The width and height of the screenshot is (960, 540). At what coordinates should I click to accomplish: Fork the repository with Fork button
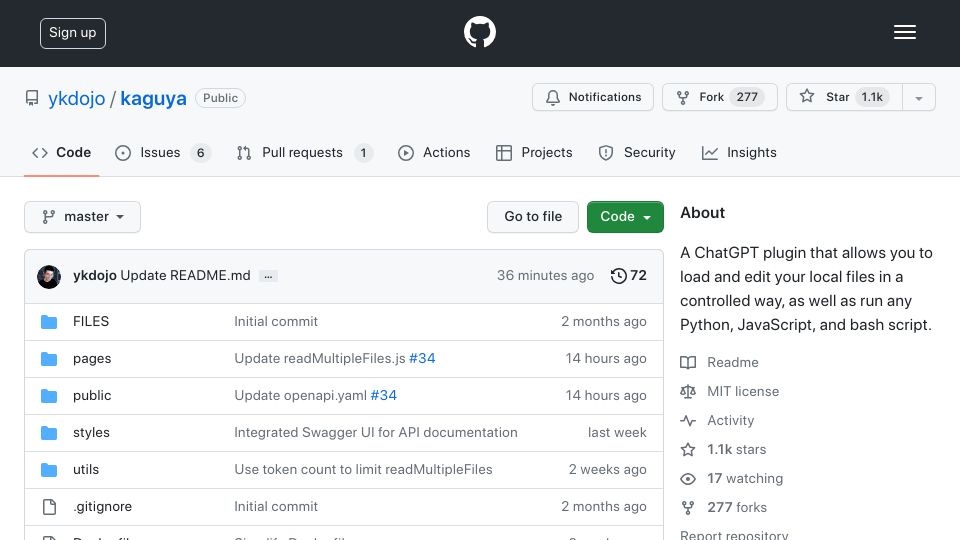click(x=719, y=97)
